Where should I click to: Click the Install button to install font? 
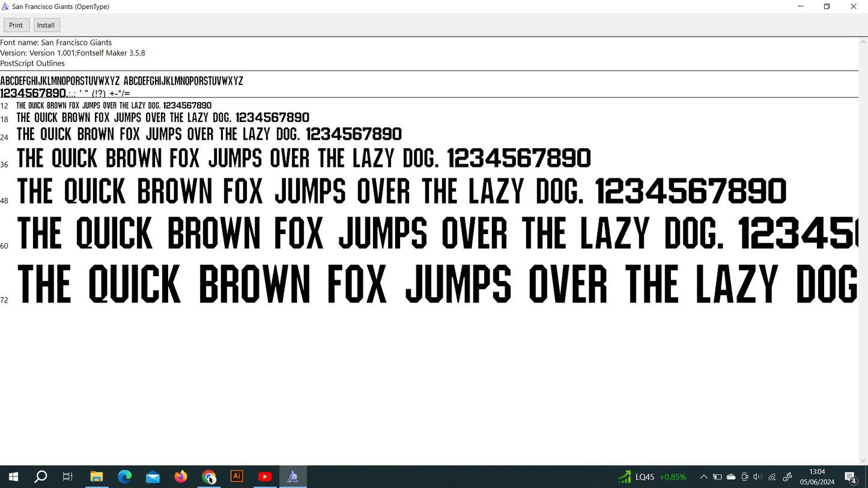[46, 25]
